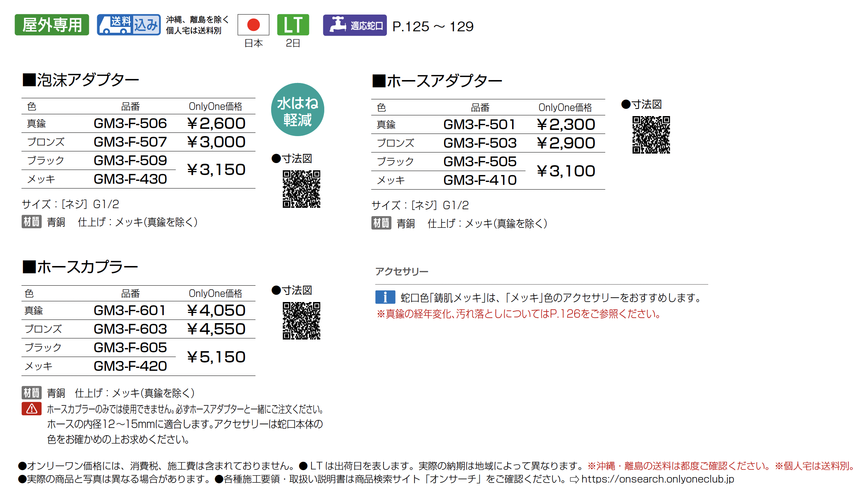Click the 材質 badge under ホースアダプター
Viewport: 868px width, 500px height.
(381, 223)
